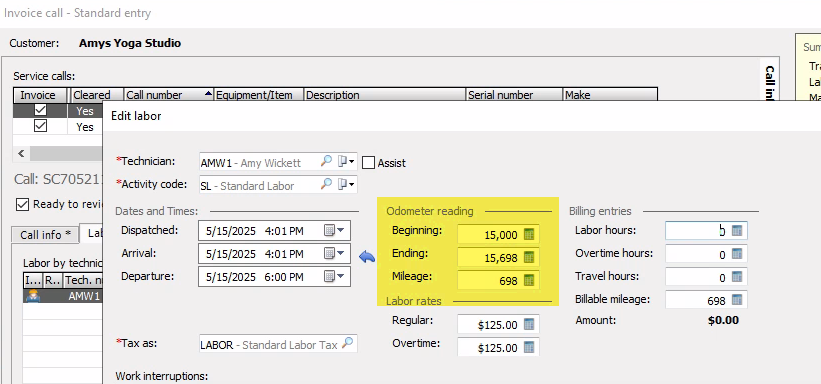
Task: Open calculator for Travel hours
Action: 737,277
